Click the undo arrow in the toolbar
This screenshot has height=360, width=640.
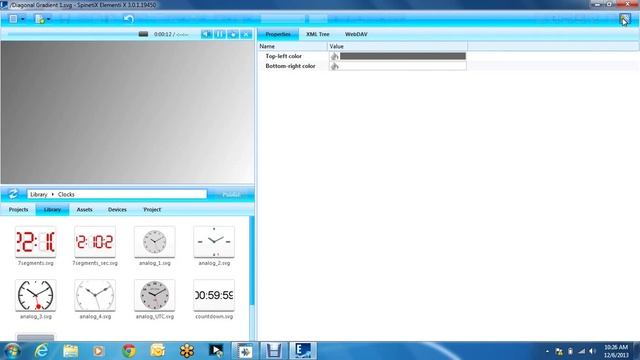129,19
